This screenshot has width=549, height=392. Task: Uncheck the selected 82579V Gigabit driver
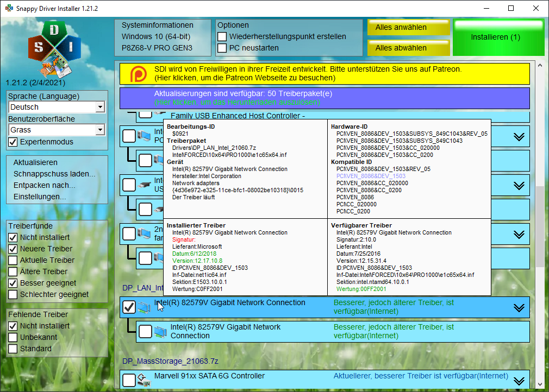point(129,307)
